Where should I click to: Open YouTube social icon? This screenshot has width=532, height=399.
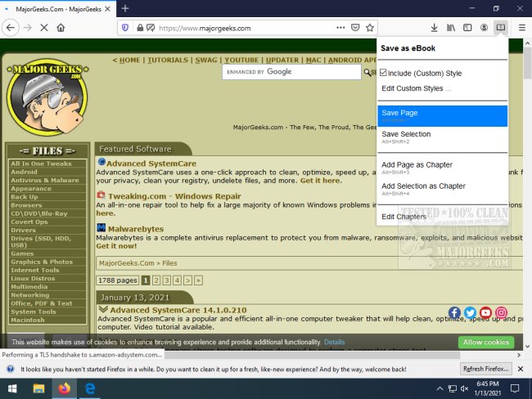tap(485, 312)
